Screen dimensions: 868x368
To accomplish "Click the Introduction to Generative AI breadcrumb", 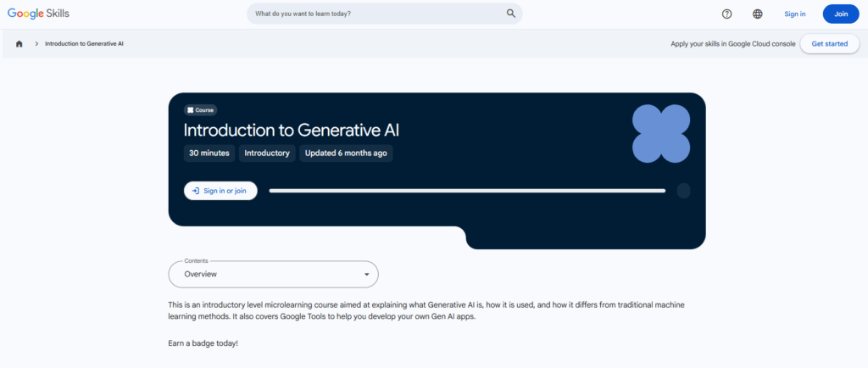I will pyautogui.click(x=85, y=43).
